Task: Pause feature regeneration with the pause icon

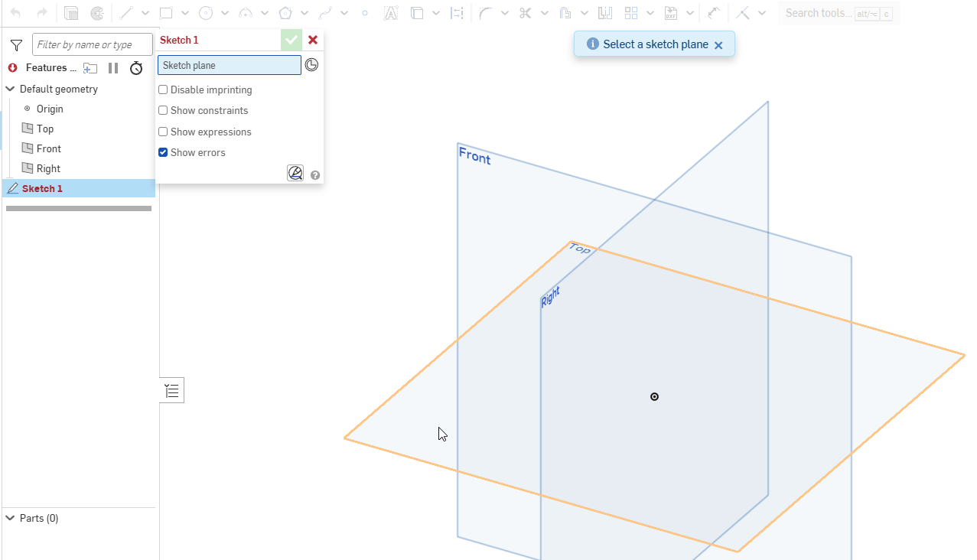Action: (x=113, y=68)
